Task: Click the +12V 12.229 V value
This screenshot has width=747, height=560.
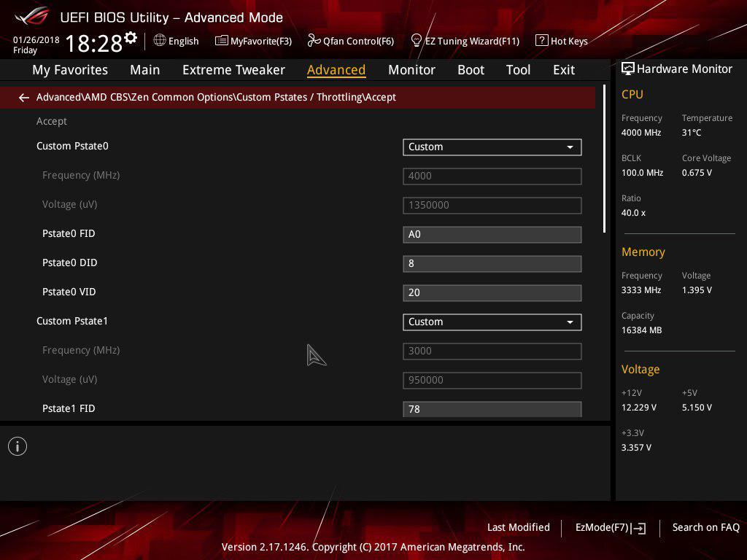Action: tap(639, 408)
